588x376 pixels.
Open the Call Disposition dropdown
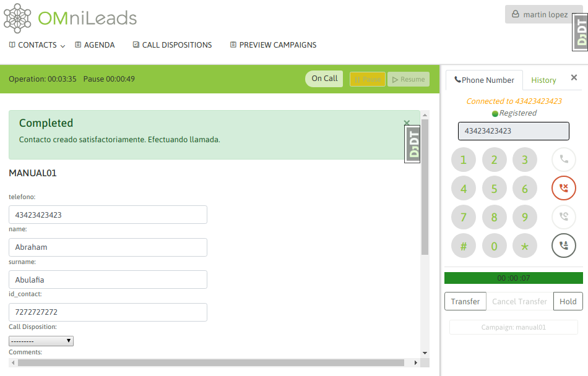[x=41, y=341]
